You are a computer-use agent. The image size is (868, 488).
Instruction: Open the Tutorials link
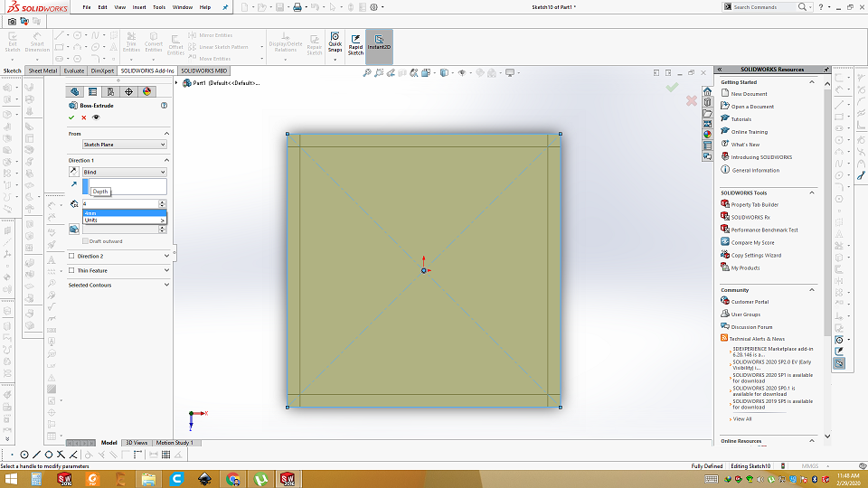[741, 119]
